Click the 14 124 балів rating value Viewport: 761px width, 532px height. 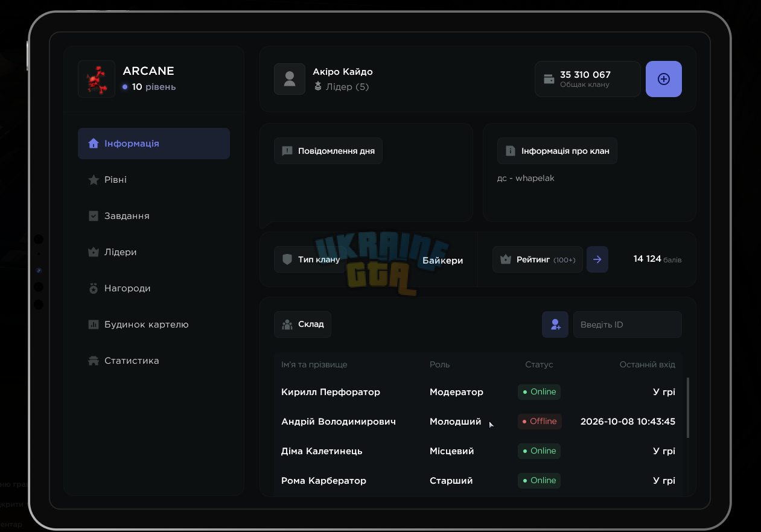658,259
